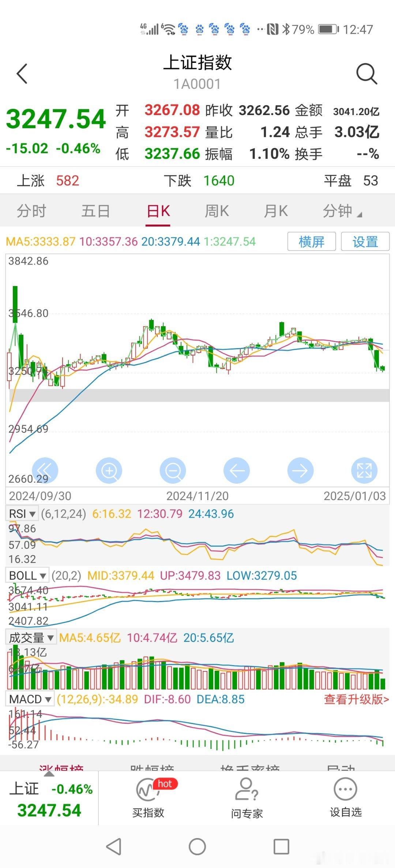The height and width of the screenshot is (868, 395).
Task: Tap the battery icon in status bar
Action: [329, 29]
